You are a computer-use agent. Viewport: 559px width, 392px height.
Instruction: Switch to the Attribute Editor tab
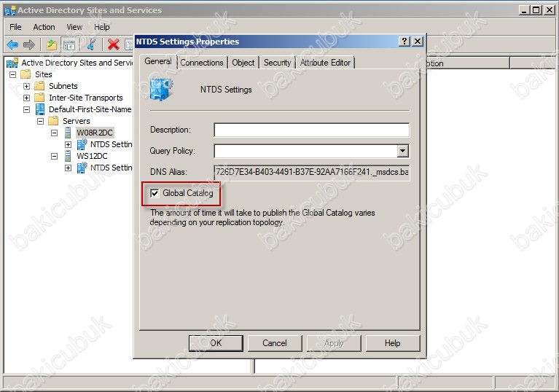325,63
